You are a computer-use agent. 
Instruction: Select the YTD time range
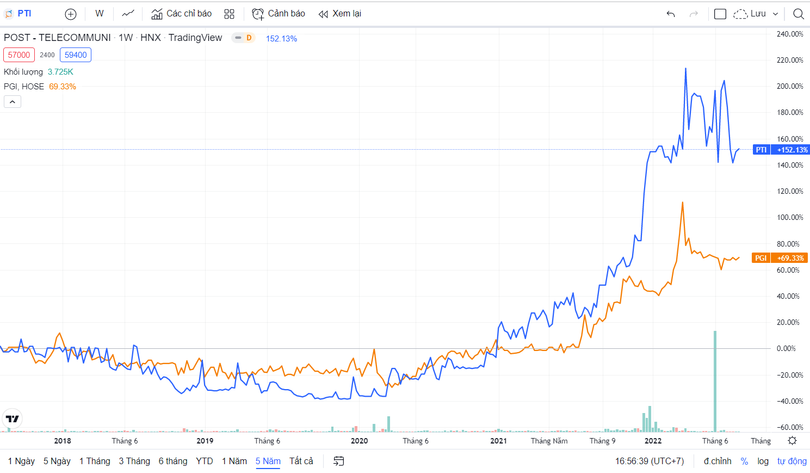204,461
